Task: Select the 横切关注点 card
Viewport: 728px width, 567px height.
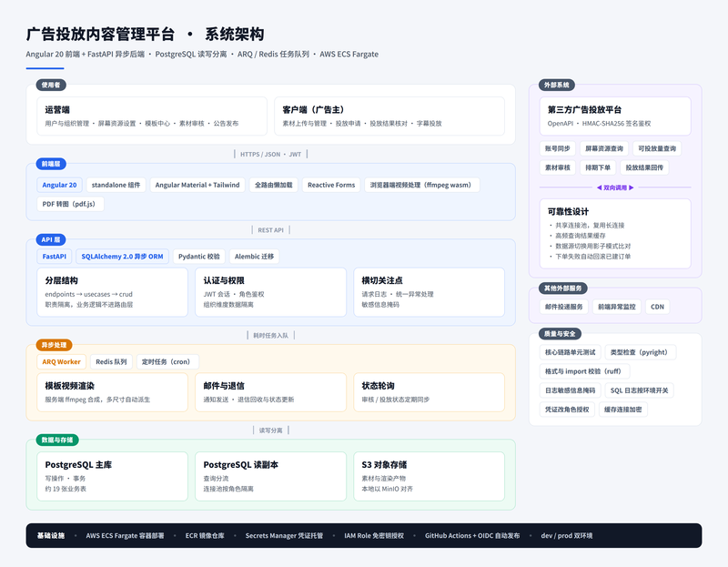Action: [429, 292]
